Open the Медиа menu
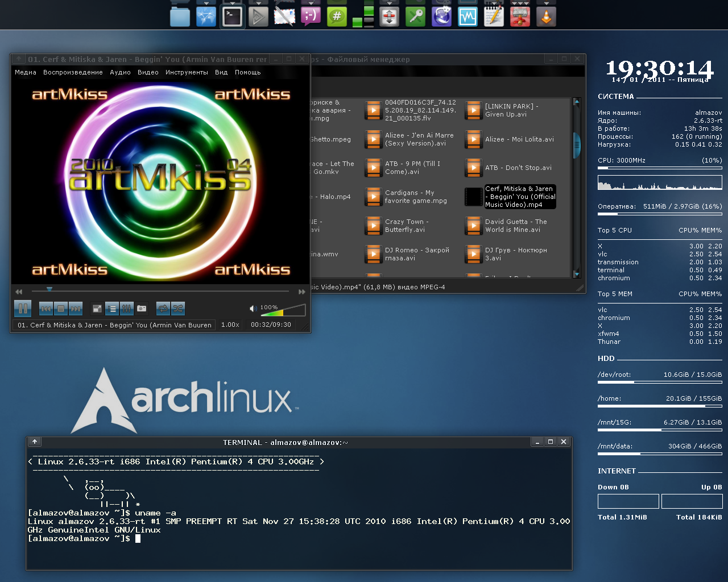Viewport: 728px width, 582px height. [26, 73]
